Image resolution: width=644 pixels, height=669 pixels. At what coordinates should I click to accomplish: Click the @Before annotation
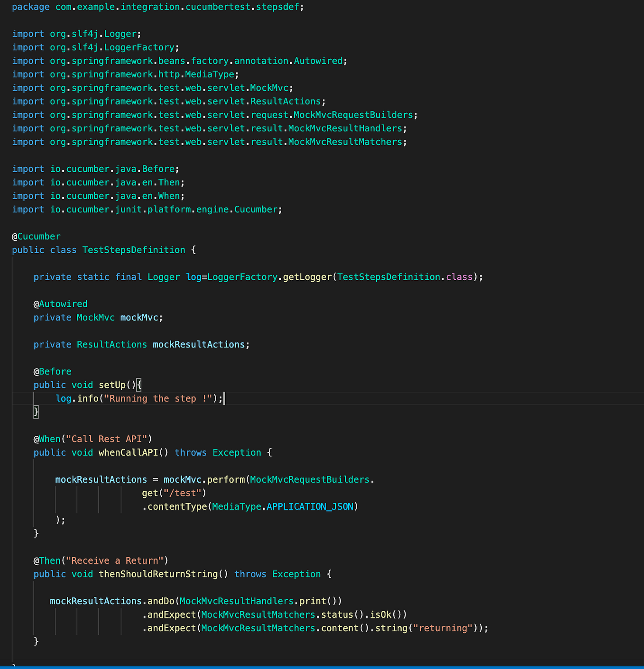(52, 371)
